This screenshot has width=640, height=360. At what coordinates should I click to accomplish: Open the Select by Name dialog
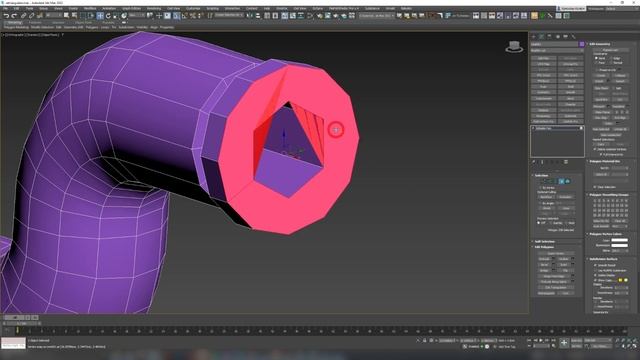point(74,16)
